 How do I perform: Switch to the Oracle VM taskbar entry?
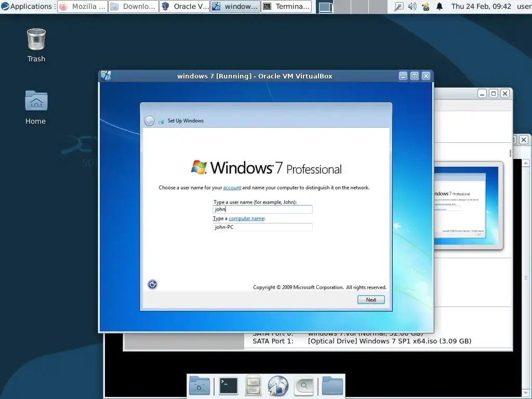184,6
